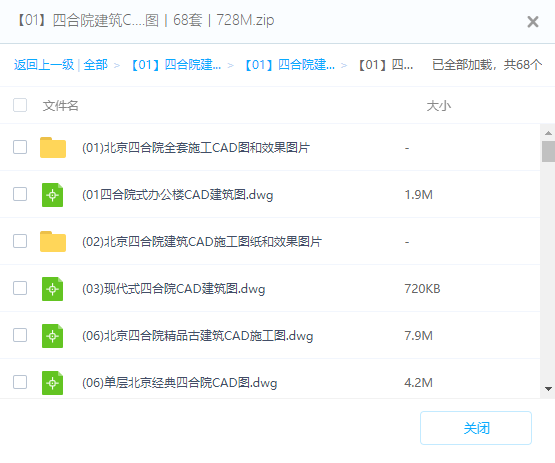Click the dwg icon for (06)单层北京经典四合院CAD图.dwg
Screen dimensions: 555x463
tap(52, 383)
